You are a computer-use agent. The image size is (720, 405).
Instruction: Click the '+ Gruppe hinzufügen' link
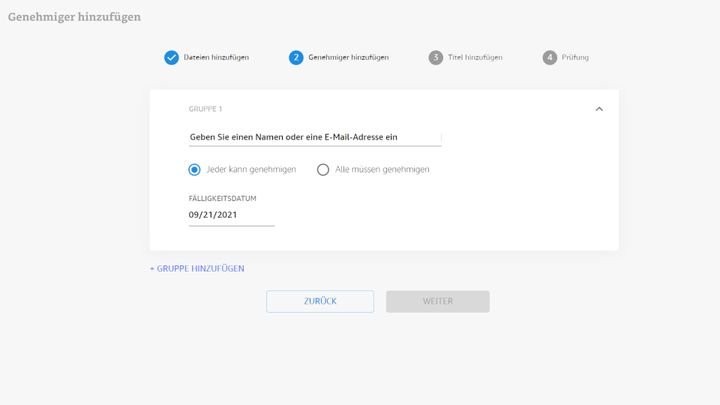tap(197, 268)
